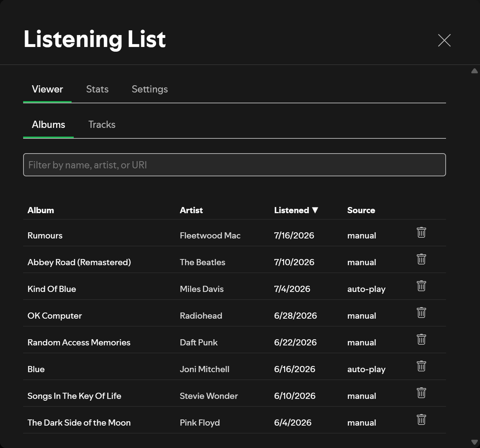Click the 7/16/2026 listened date
Screen dimensions: 480x448
294,236
